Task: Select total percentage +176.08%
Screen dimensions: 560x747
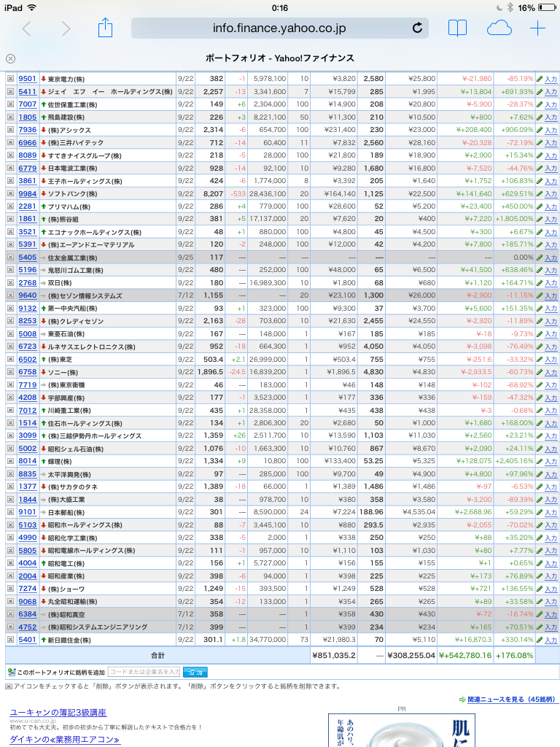Action: pyautogui.click(x=514, y=656)
